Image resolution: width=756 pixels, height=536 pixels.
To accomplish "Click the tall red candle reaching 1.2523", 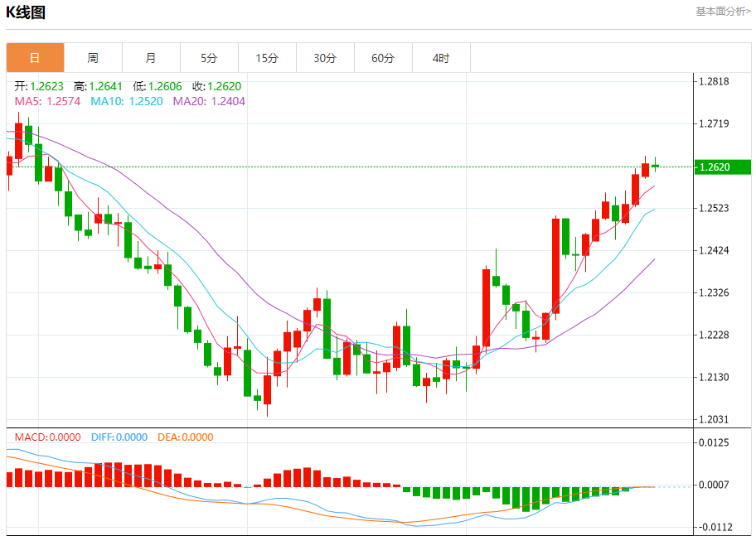I will click(556, 267).
